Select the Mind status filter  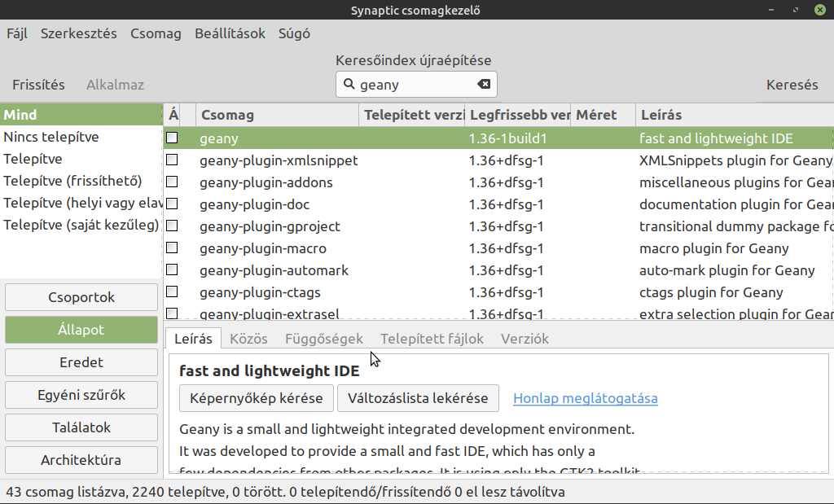pyautogui.click(x=81, y=115)
